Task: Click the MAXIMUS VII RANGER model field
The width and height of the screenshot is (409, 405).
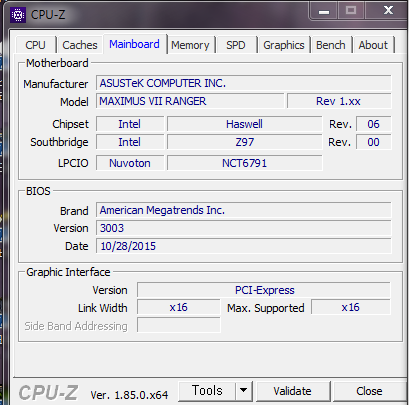Action: (190, 101)
